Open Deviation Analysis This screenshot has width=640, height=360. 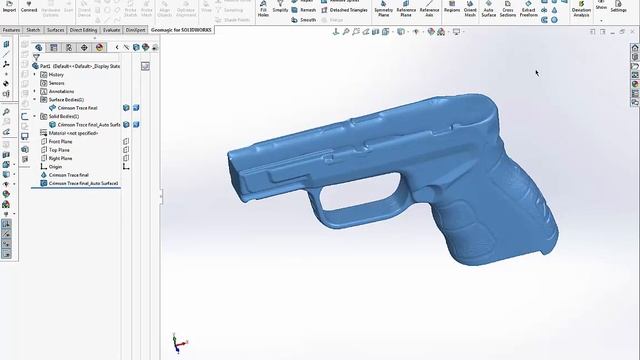(581, 9)
